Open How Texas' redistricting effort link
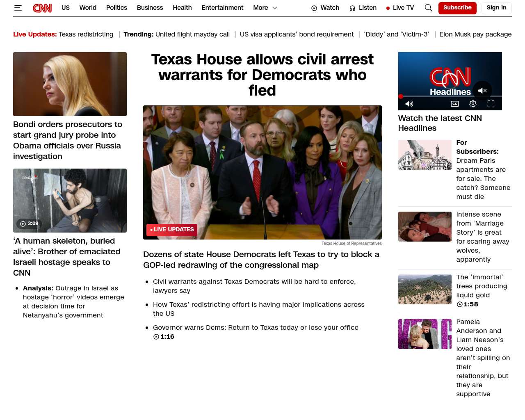Viewport: 525px width, 420px height. coord(259,309)
